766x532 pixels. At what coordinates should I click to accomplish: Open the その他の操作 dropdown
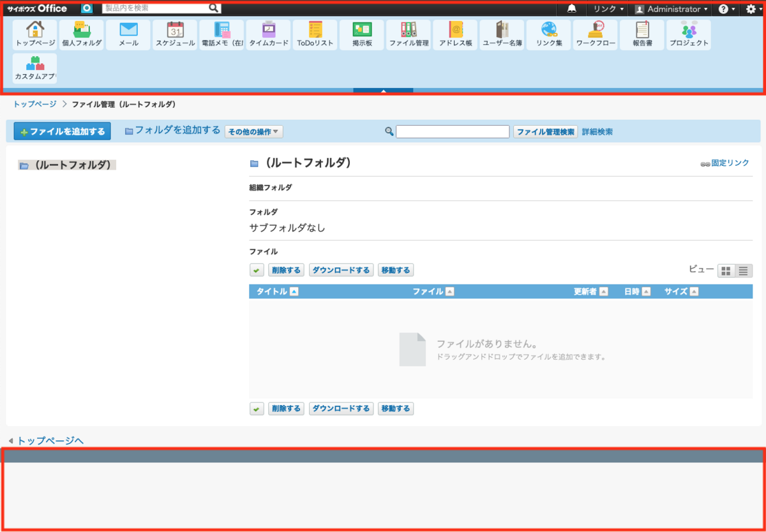click(253, 131)
